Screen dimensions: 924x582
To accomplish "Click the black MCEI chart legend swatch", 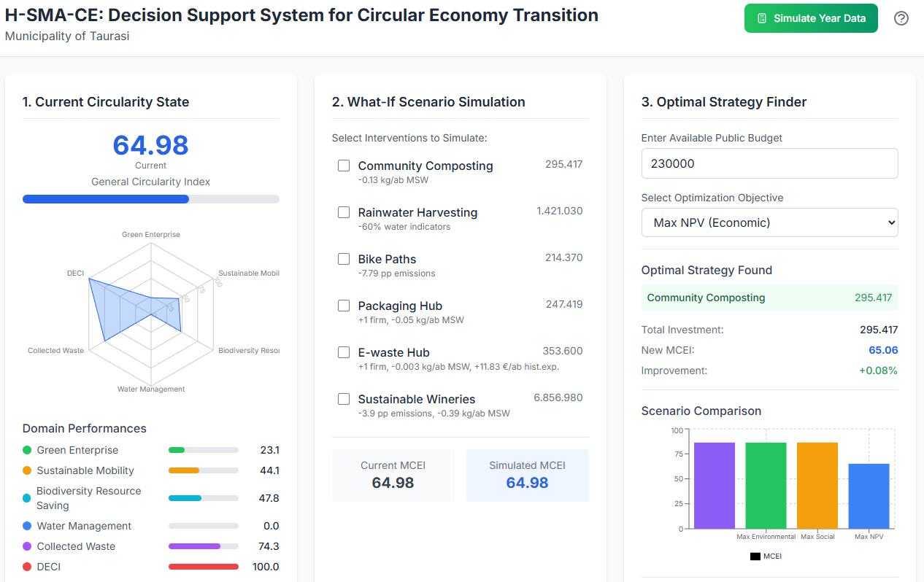I will [755, 556].
